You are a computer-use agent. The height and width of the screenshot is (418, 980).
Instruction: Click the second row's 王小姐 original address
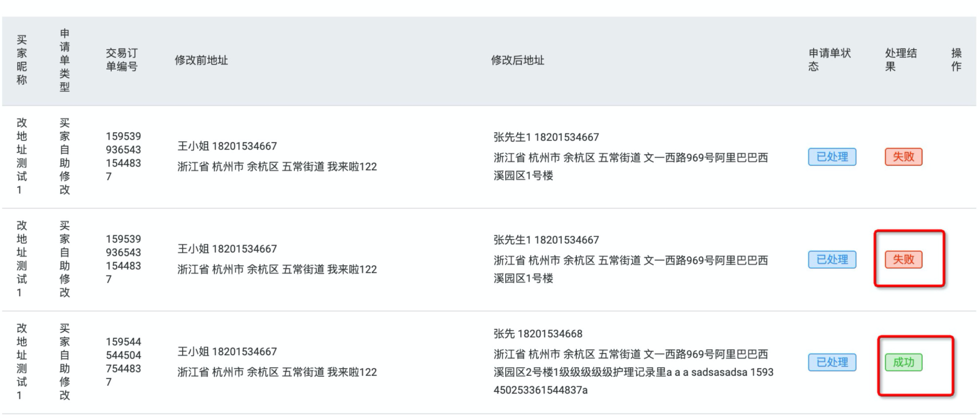(277, 259)
